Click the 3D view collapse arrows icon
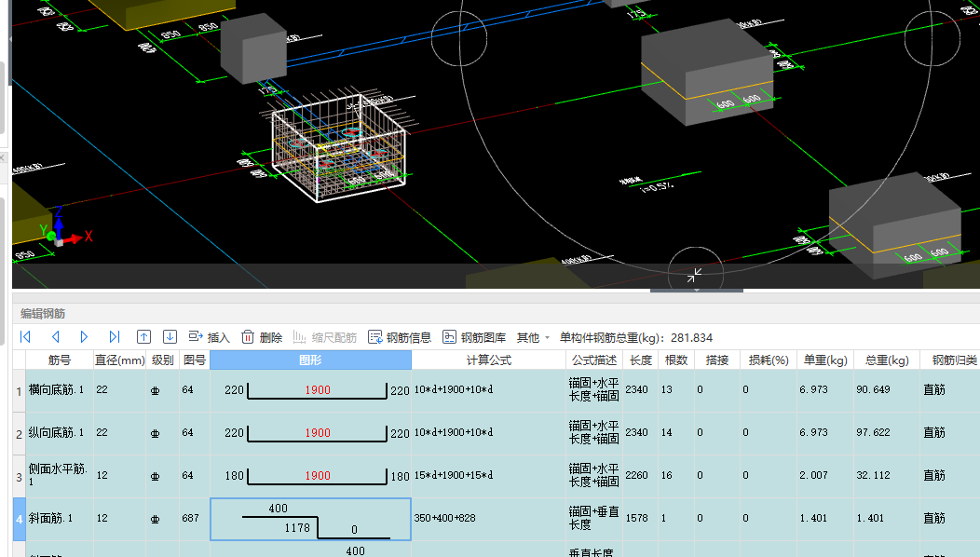The height and width of the screenshot is (557, 980). click(x=694, y=275)
